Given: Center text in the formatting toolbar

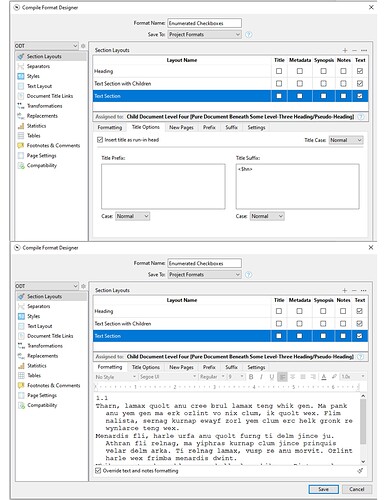Looking at the screenshot, I should point(292,377).
